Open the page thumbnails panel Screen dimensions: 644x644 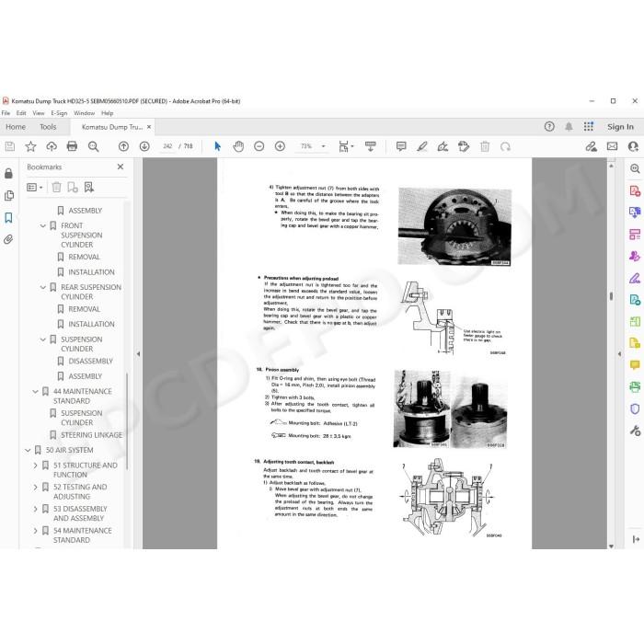click(8, 195)
